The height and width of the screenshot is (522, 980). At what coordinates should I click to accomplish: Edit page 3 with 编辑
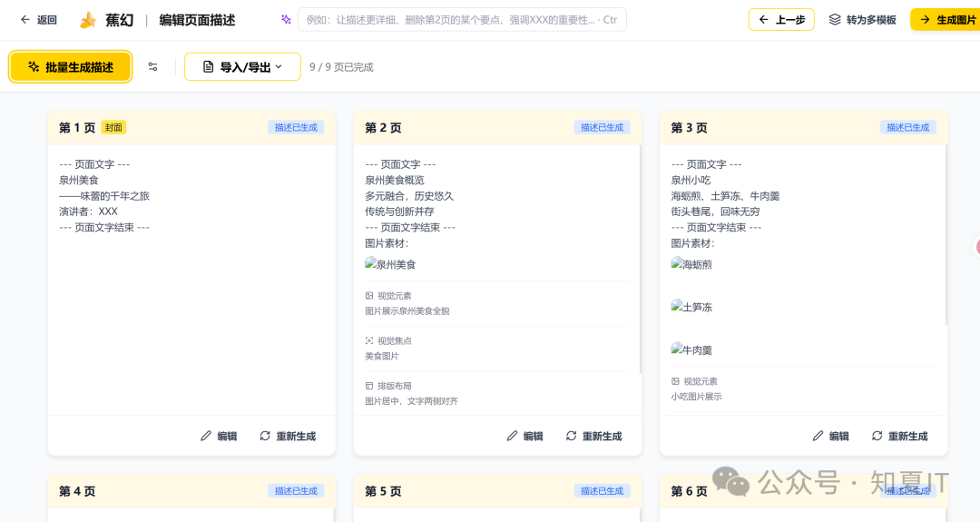[830, 437]
